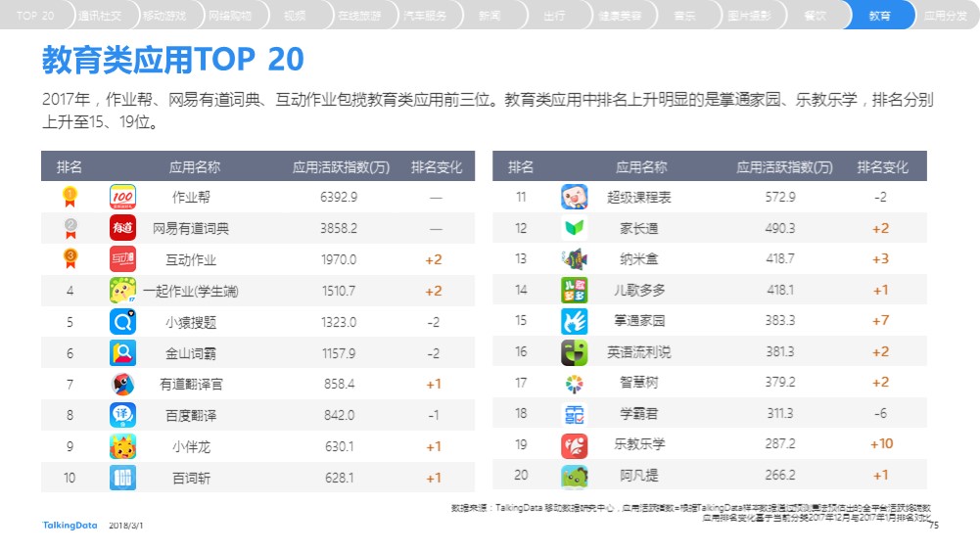
Task: Click the 英语流利说 app name
Action: 638,352
